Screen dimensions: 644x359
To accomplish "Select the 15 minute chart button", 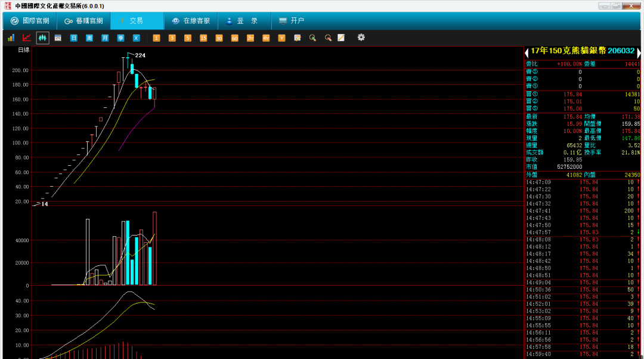I will tap(203, 38).
